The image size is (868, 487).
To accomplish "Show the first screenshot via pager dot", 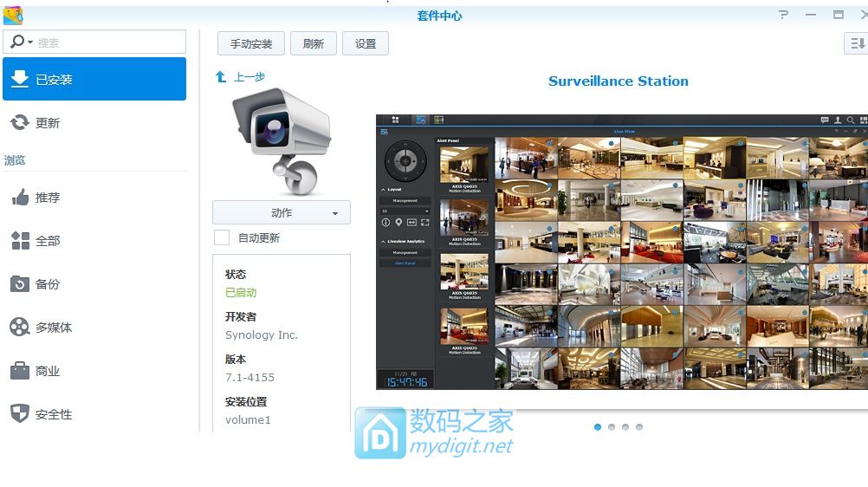I will pyautogui.click(x=598, y=427).
